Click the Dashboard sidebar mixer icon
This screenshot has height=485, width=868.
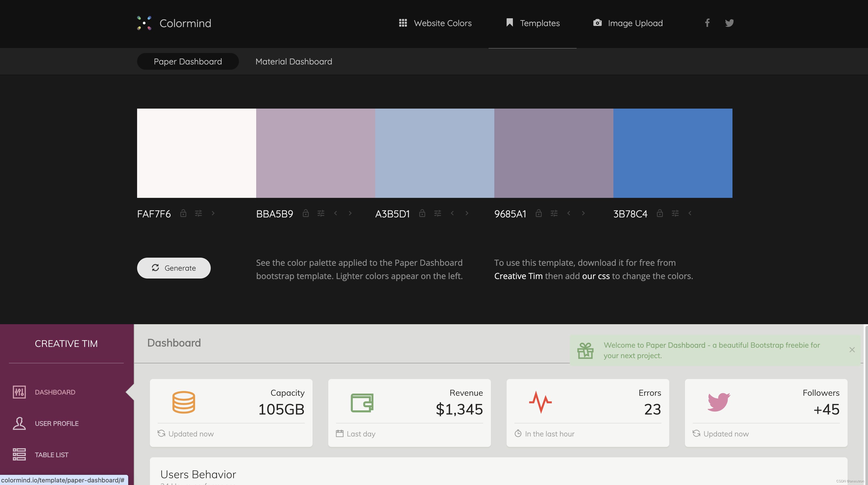pyautogui.click(x=19, y=392)
